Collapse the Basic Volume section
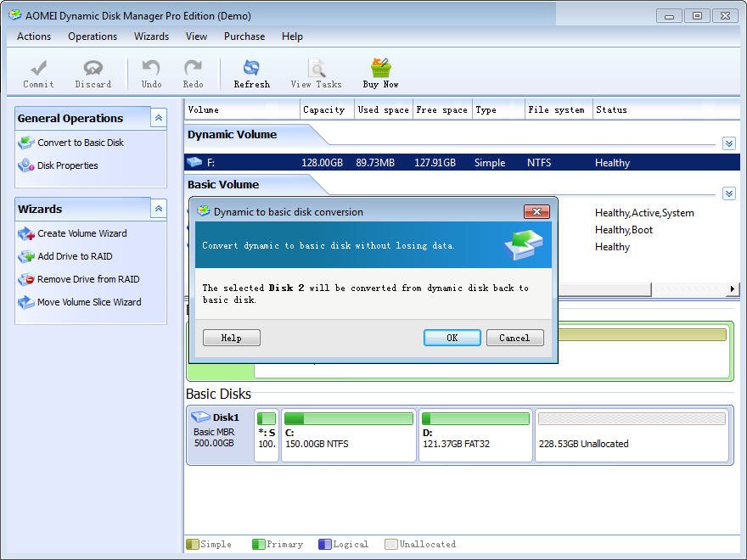747x560 pixels. tap(729, 193)
